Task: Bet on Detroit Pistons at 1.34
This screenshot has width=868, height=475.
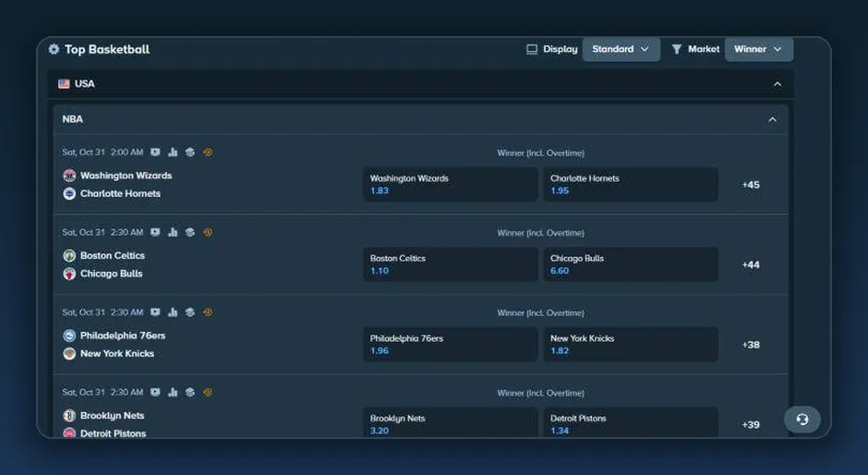Action: (631, 423)
